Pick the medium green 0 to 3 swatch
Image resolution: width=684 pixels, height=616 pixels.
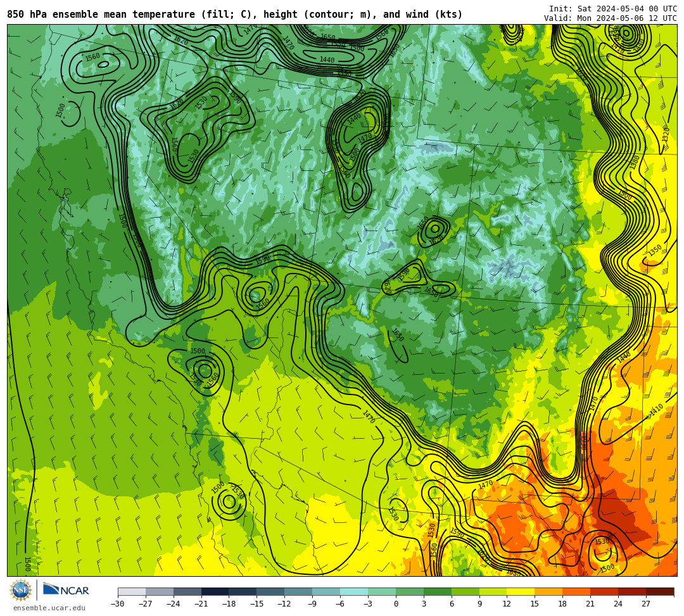pos(410,591)
